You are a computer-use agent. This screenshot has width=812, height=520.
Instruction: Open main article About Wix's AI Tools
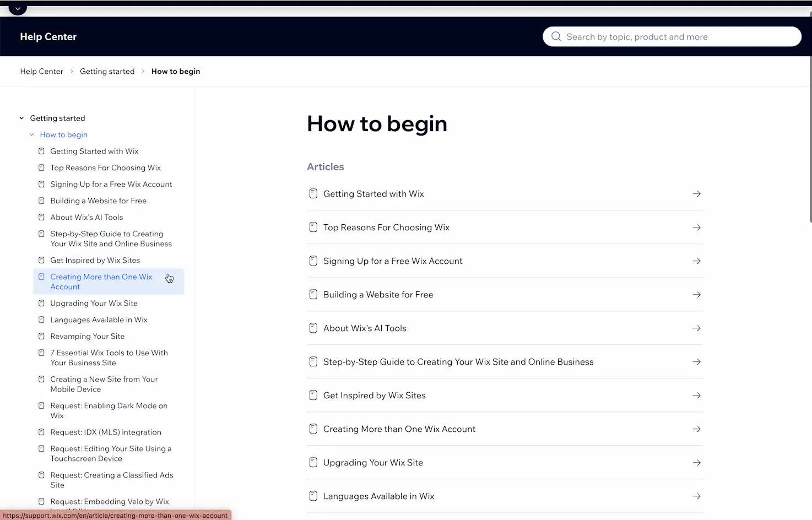click(505, 328)
